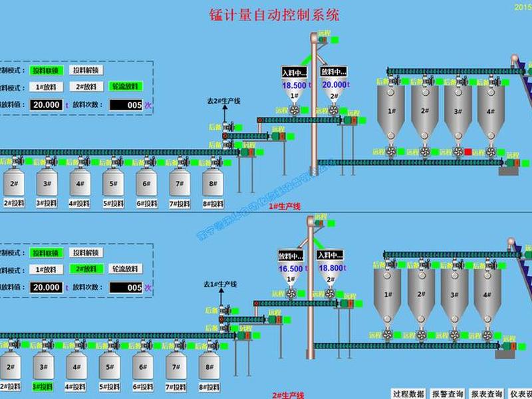Click the 入料中... status above 18.500 t
The width and height of the screenshot is (532, 399).
pos(294,72)
